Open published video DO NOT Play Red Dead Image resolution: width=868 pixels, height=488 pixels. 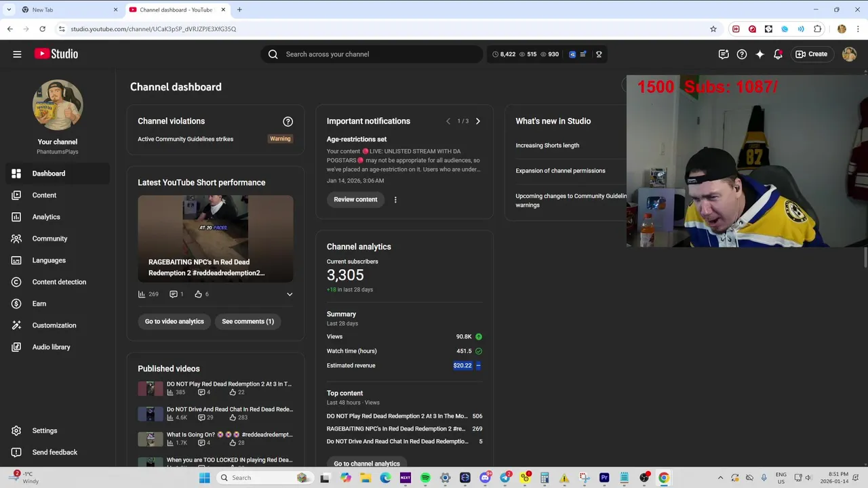coord(216,388)
